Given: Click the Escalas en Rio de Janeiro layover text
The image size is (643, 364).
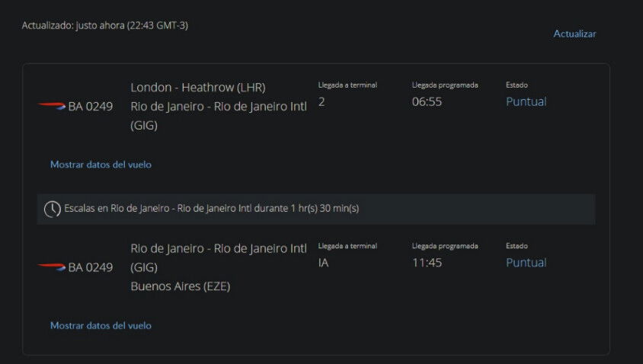Looking at the screenshot, I should point(212,209).
